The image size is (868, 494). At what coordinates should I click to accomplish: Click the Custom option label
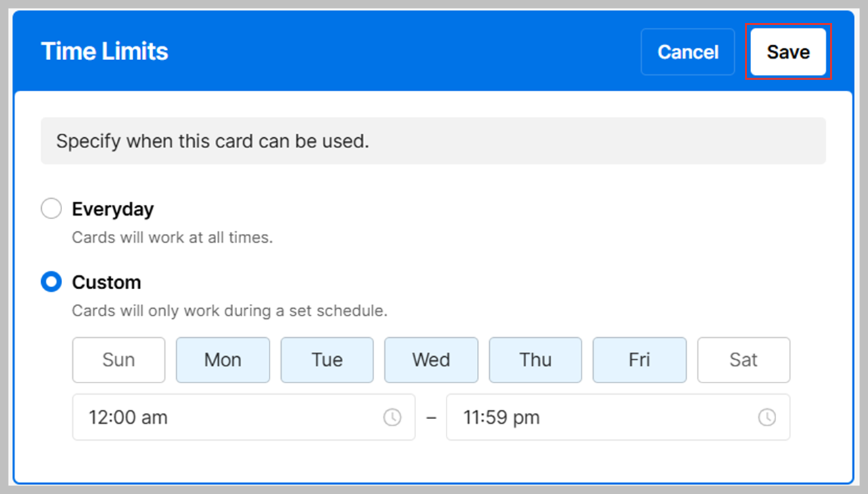106,282
